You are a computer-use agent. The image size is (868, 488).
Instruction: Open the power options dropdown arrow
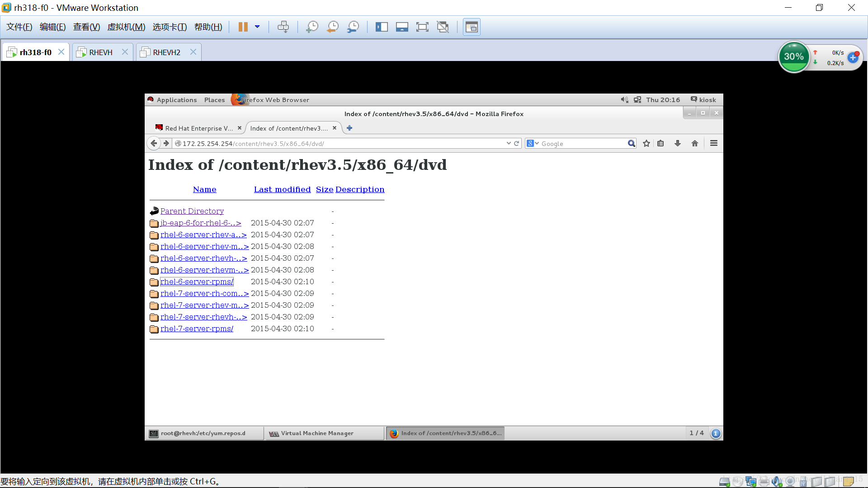coord(257,27)
